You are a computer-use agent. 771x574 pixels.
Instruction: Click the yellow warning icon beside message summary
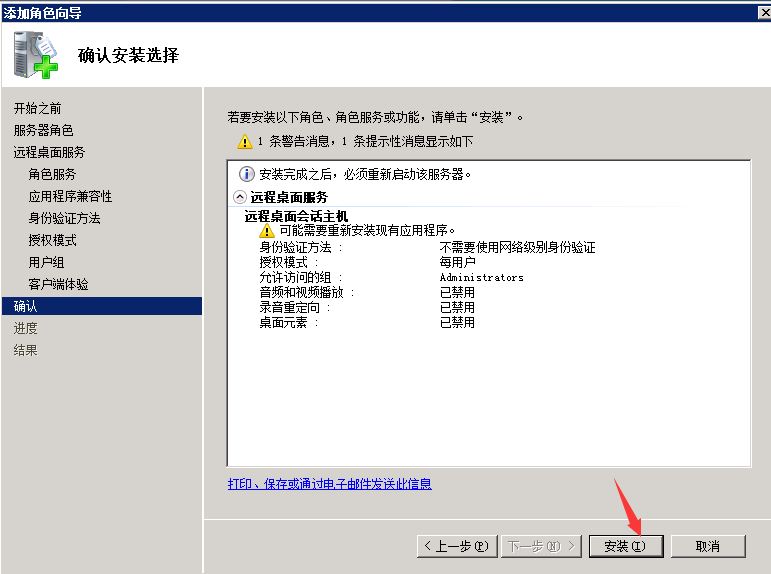click(x=245, y=142)
